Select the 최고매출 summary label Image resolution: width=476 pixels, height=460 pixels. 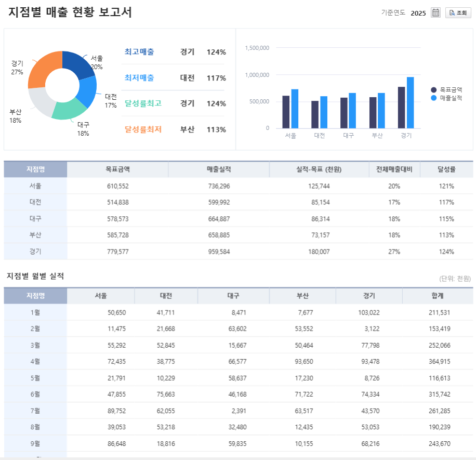click(139, 52)
